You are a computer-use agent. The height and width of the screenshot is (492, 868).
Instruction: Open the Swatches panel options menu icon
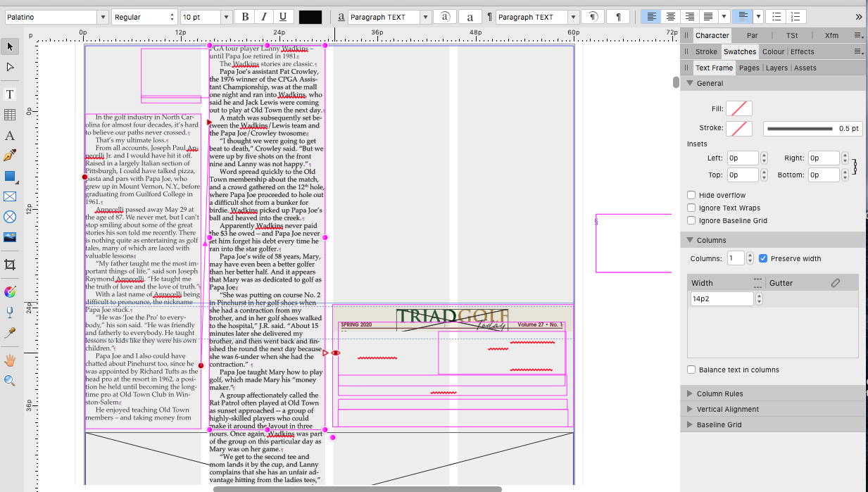(858, 51)
